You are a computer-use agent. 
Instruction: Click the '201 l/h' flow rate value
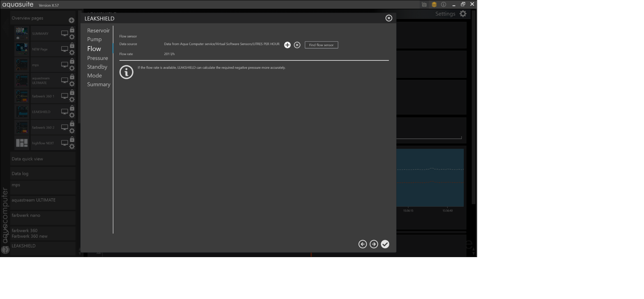point(169,54)
